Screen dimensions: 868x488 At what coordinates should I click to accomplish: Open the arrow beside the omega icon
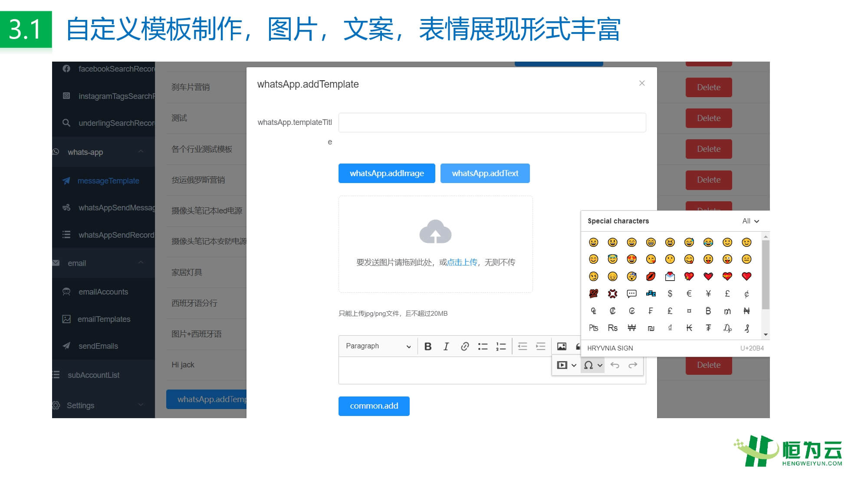click(600, 365)
